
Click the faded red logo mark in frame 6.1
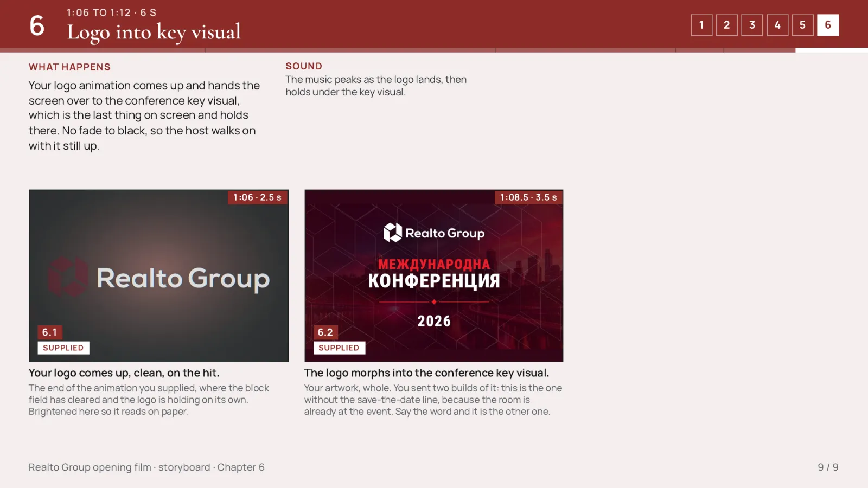(68, 277)
